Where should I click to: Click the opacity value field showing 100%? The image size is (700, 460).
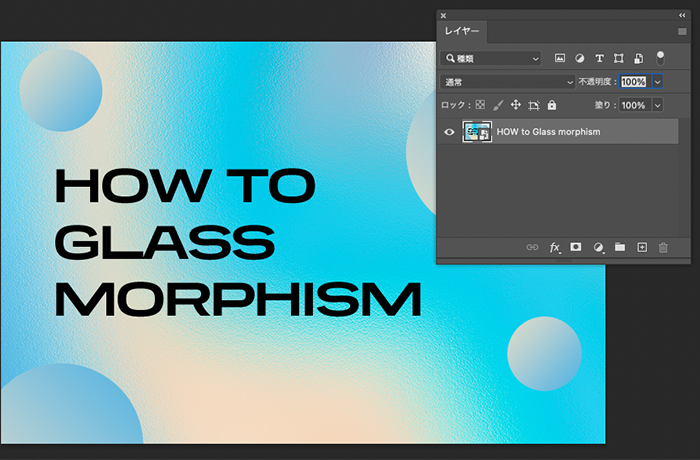point(633,82)
